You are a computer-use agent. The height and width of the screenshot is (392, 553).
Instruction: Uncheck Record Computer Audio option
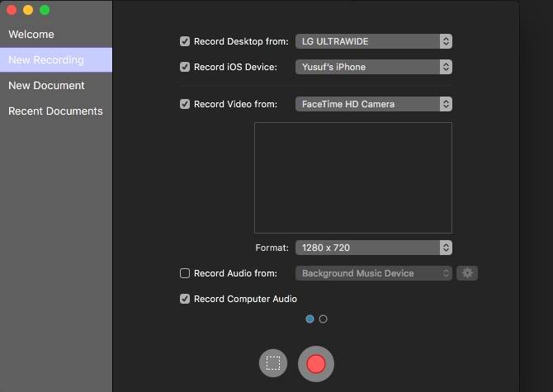(x=185, y=299)
